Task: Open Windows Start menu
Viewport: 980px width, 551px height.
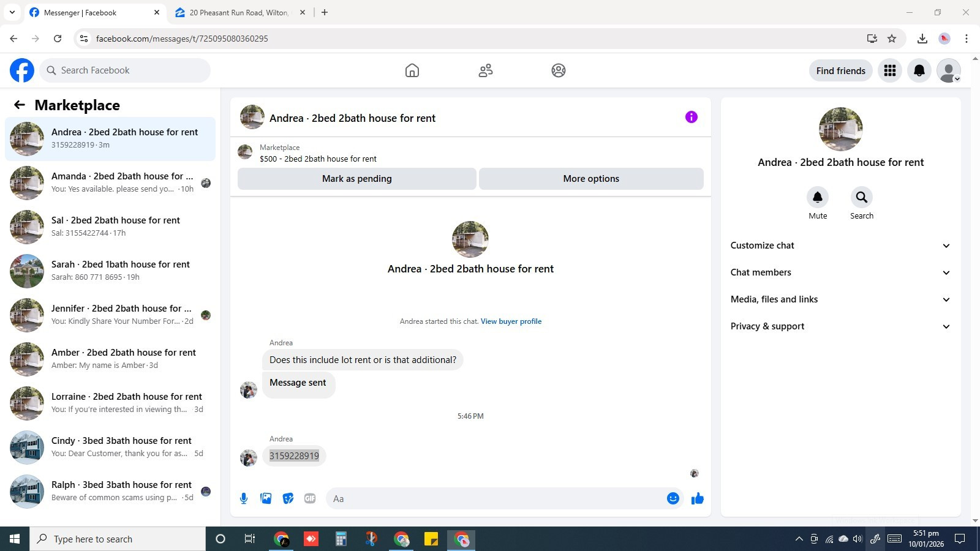Action: [x=15, y=539]
